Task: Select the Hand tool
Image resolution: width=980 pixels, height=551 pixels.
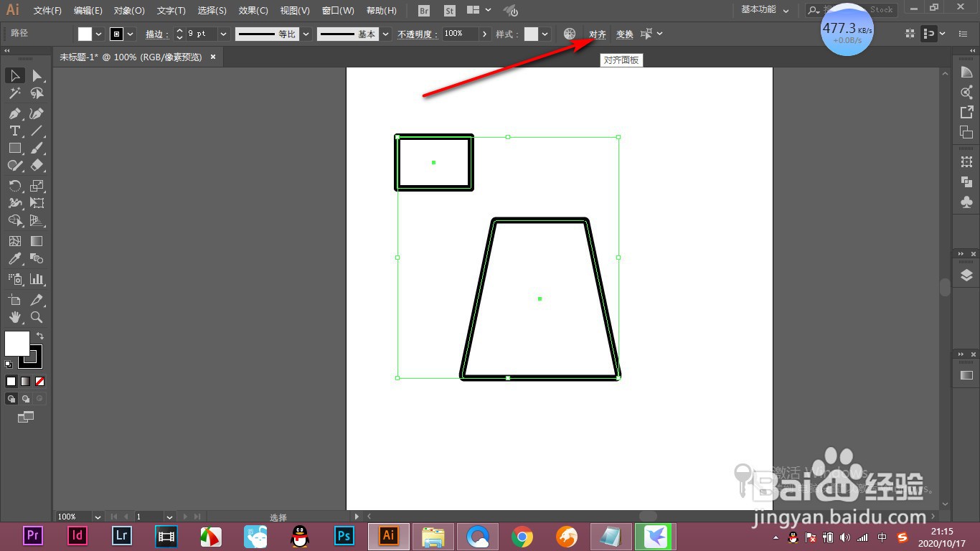Action: pyautogui.click(x=15, y=317)
